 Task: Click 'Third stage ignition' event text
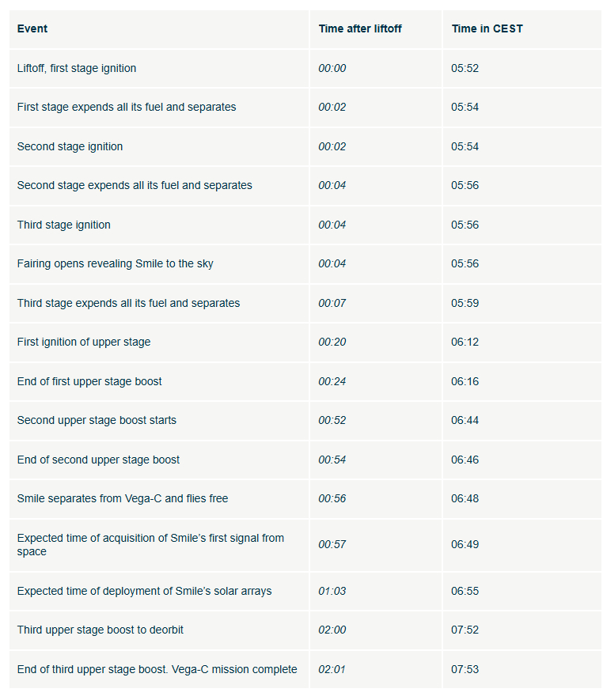(64, 225)
